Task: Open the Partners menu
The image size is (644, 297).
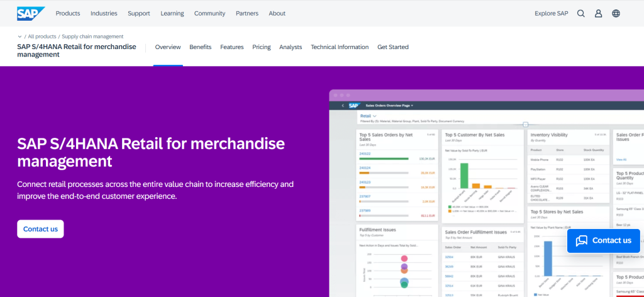Action: pos(247,13)
